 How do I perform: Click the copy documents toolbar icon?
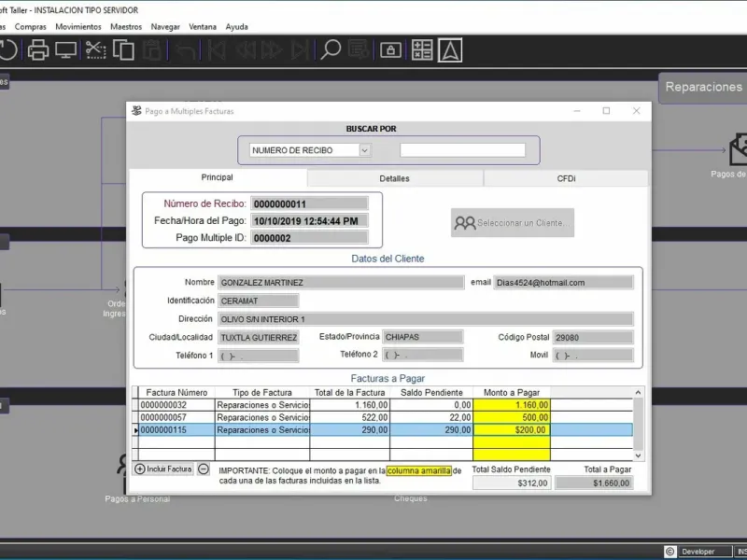tap(123, 50)
